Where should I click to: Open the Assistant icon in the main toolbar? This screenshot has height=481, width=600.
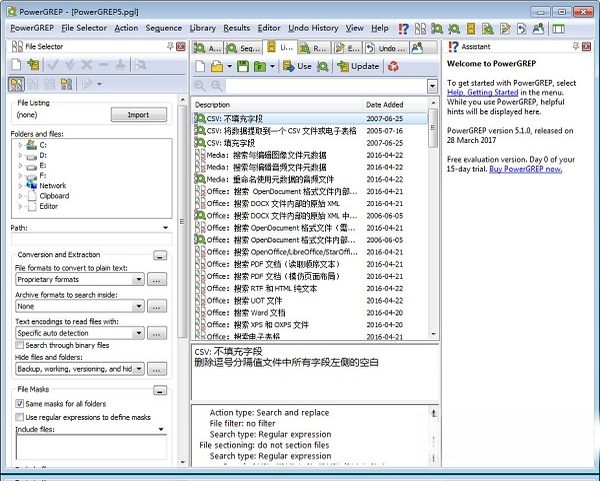click(x=403, y=29)
